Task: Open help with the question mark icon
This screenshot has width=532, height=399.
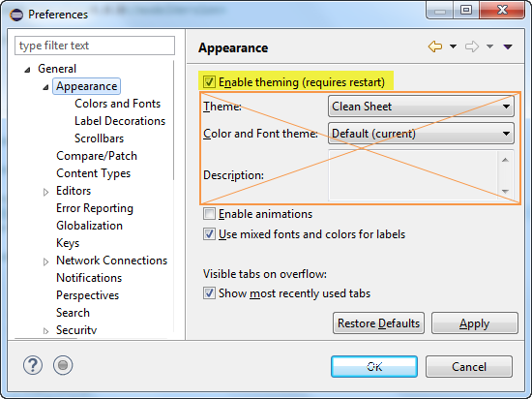Action: (x=33, y=365)
